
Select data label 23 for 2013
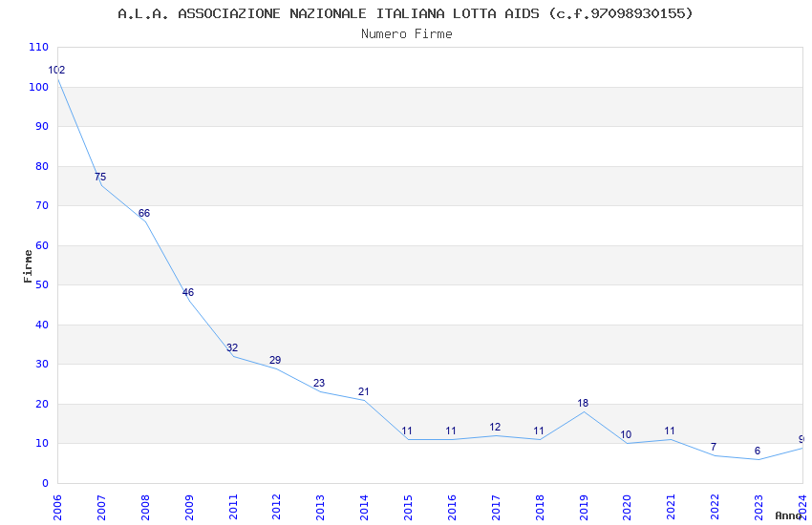(x=319, y=384)
